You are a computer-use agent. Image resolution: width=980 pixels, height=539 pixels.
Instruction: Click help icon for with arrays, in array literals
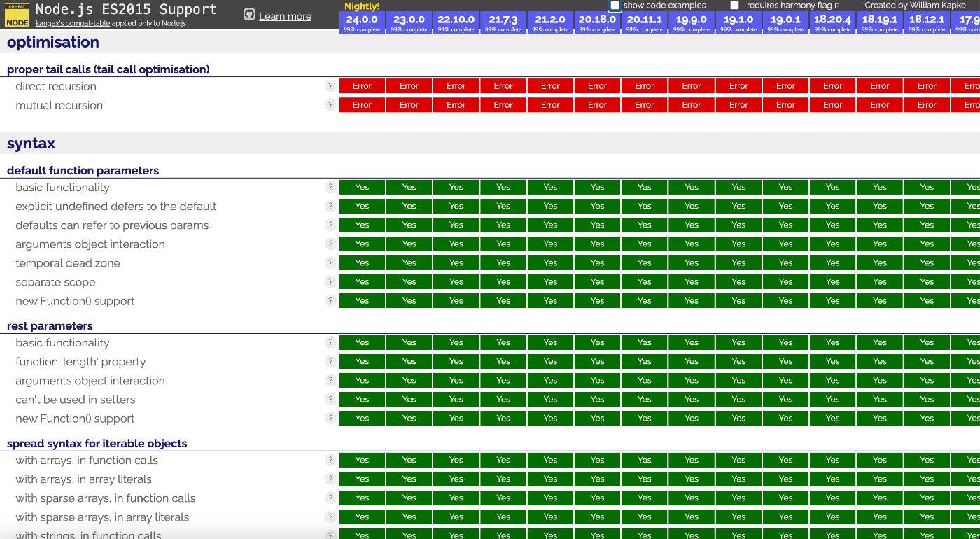point(330,479)
